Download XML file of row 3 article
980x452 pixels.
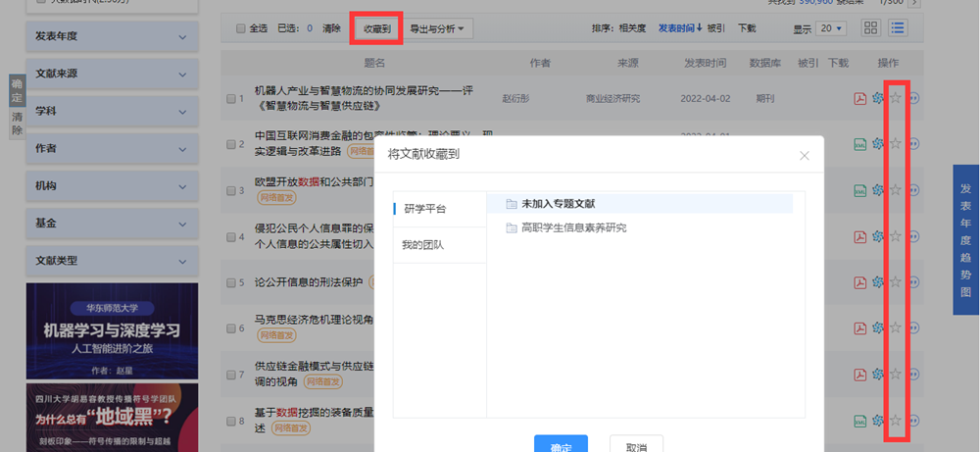860,190
